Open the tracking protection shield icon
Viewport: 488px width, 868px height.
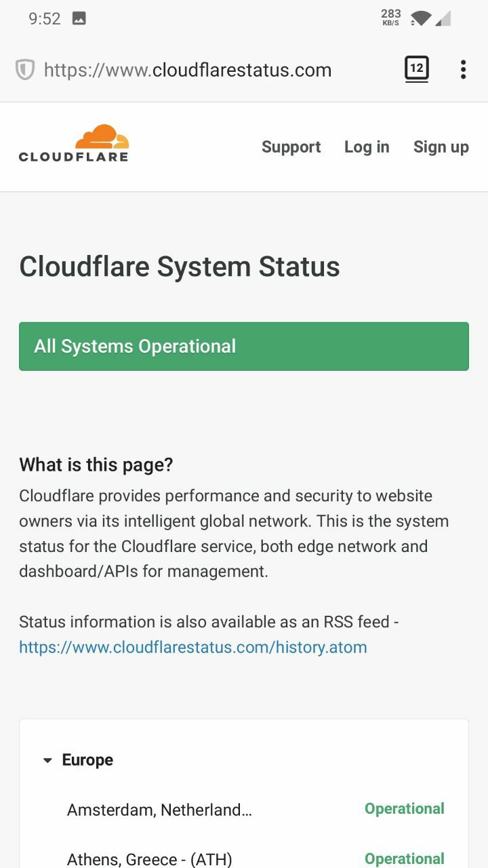click(x=25, y=70)
